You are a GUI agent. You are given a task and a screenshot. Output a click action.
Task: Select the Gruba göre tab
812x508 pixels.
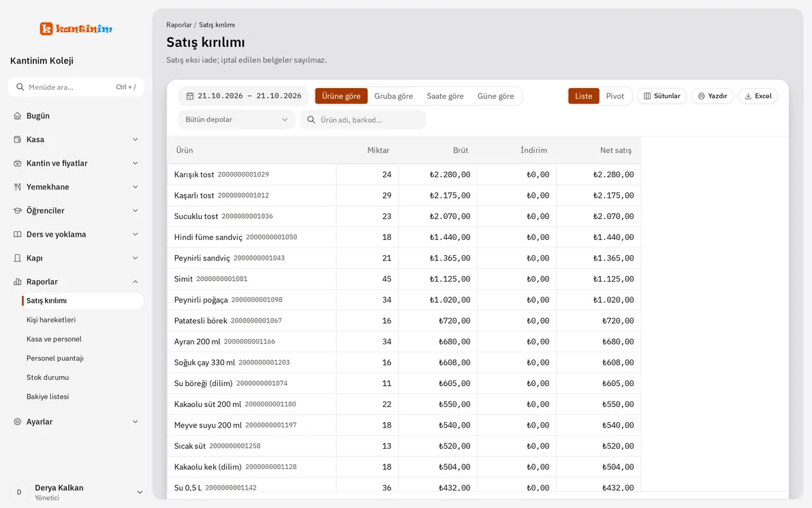394,96
